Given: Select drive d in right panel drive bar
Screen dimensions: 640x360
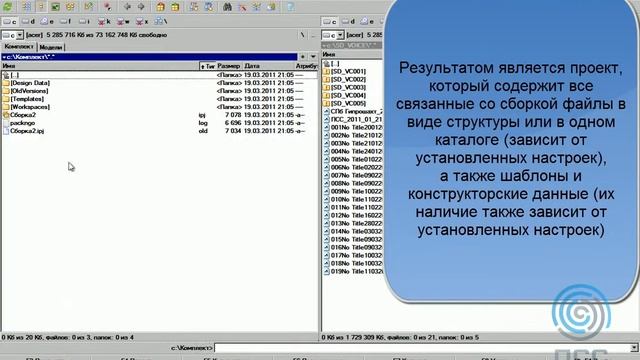Looking at the screenshot, I should (348, 21).
